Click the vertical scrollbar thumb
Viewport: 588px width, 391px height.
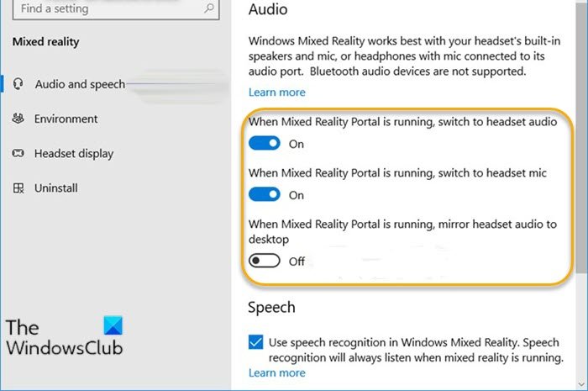581,137
